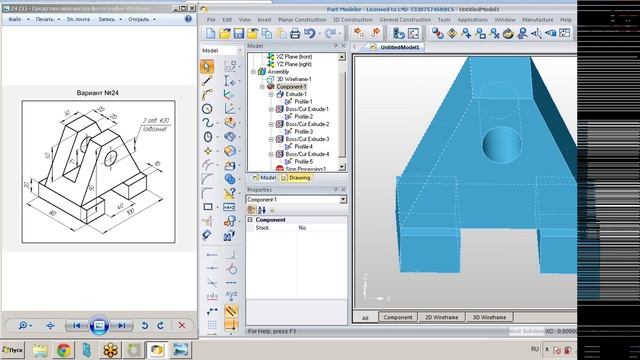Viewport: 640px width, 360px height.
Task: Collapse the Assembly tree node
Action: coord(253,72)
